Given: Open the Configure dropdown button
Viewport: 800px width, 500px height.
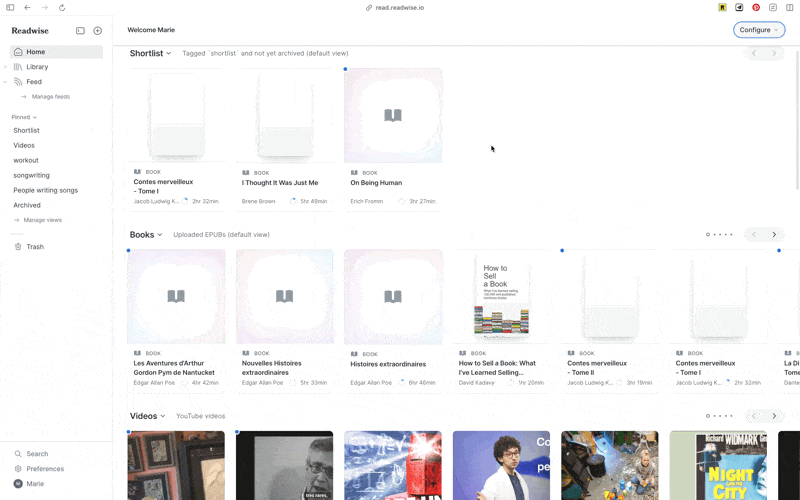Looking at the screenshot, I should pyautogui.click(x=759, y=30).
